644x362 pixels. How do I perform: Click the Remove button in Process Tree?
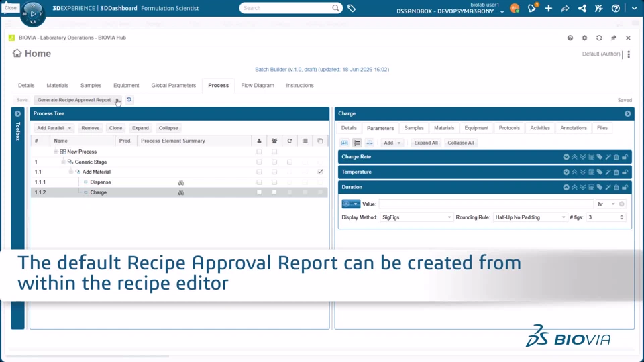(91, 128)
